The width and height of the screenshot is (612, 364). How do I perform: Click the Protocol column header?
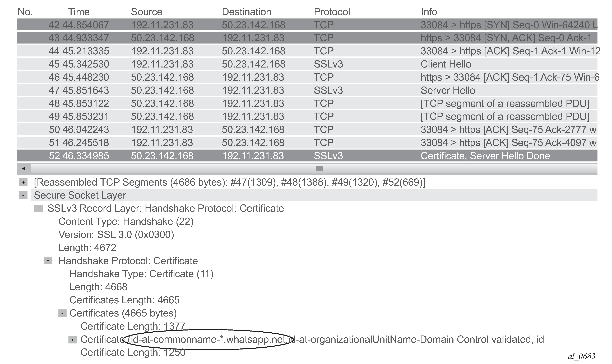(x=332, y=12)
